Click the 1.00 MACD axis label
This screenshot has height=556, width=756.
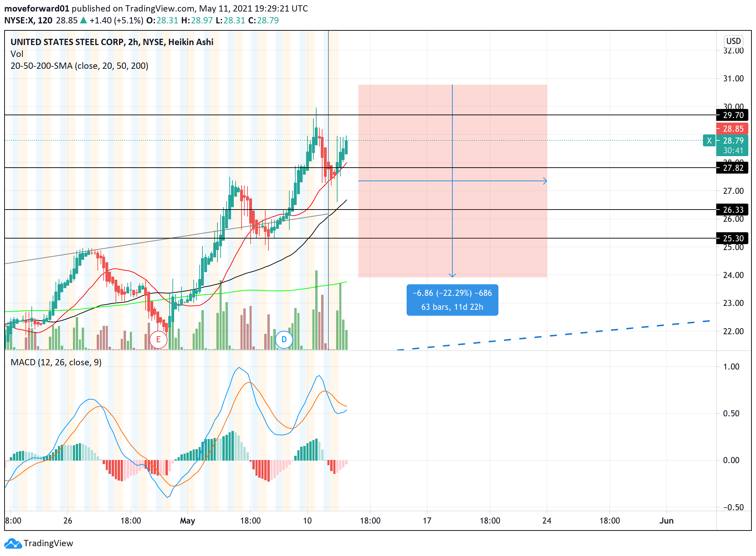[x=731, y=367]
